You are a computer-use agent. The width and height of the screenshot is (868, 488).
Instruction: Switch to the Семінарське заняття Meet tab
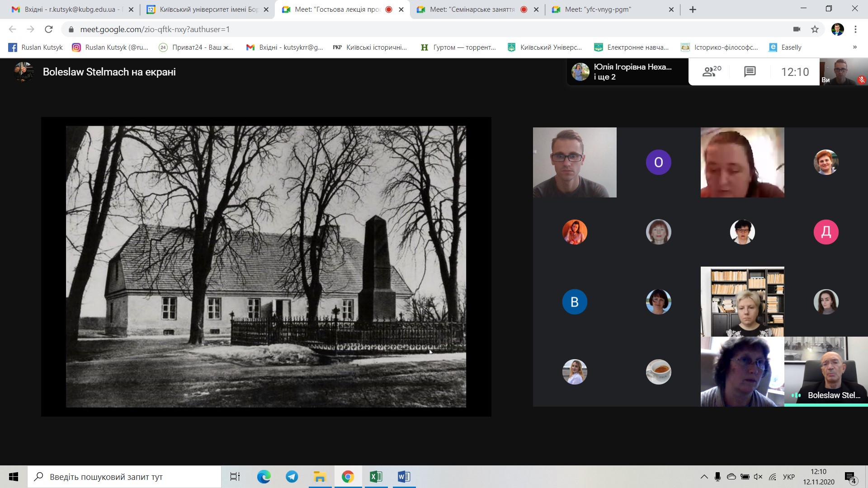click(x=472, y=9)
